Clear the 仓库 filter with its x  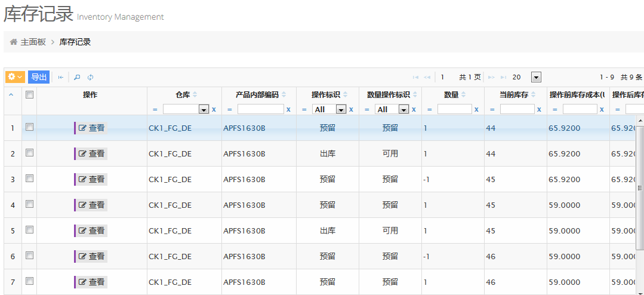coord(214,109)
